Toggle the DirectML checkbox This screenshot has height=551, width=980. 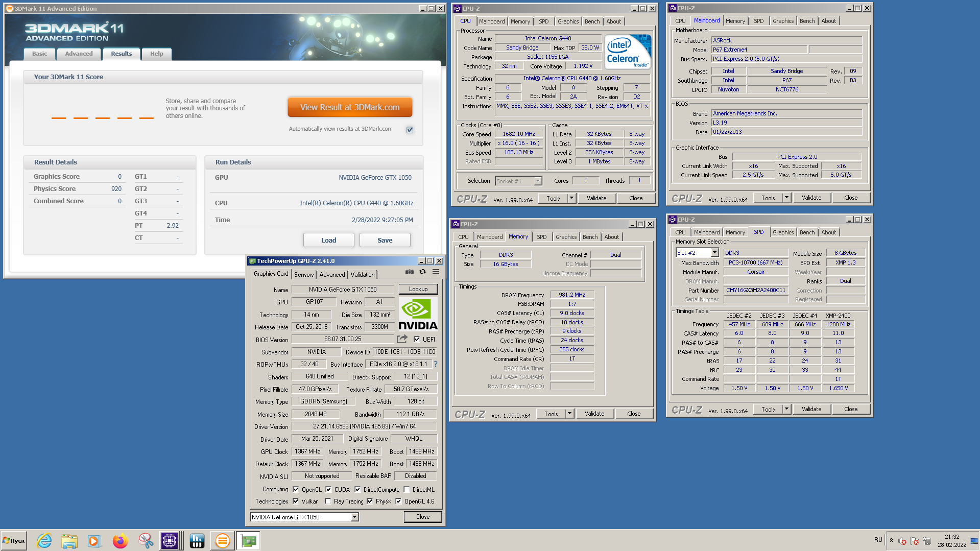407,489
